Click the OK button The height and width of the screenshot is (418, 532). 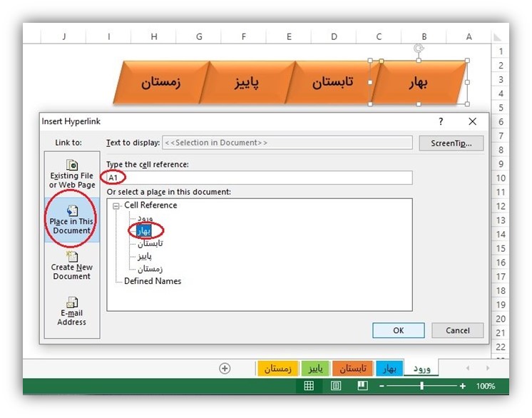click(x=398, y=330)
